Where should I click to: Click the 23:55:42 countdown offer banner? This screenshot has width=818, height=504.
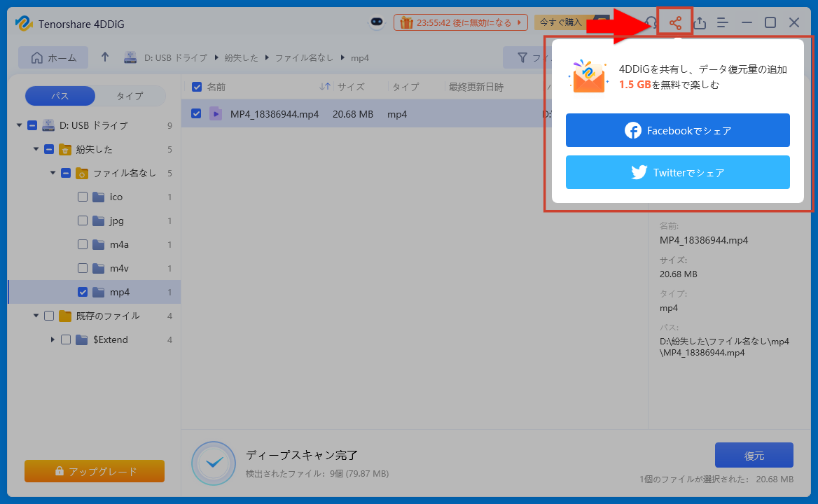[x=461, y=22]
